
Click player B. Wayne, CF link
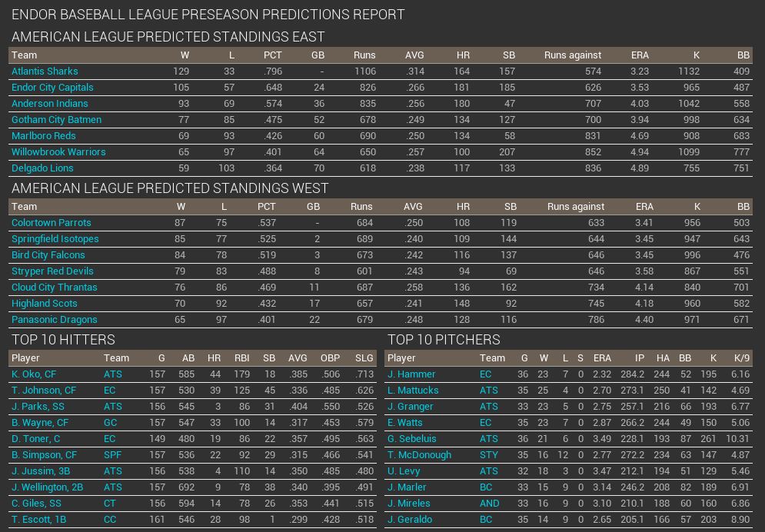click(40, 422)
